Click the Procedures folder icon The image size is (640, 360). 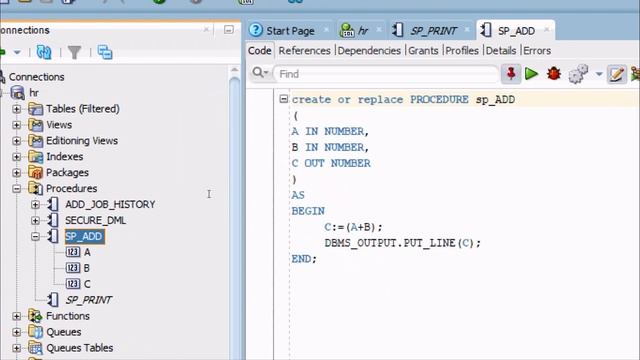coord(36,189)
